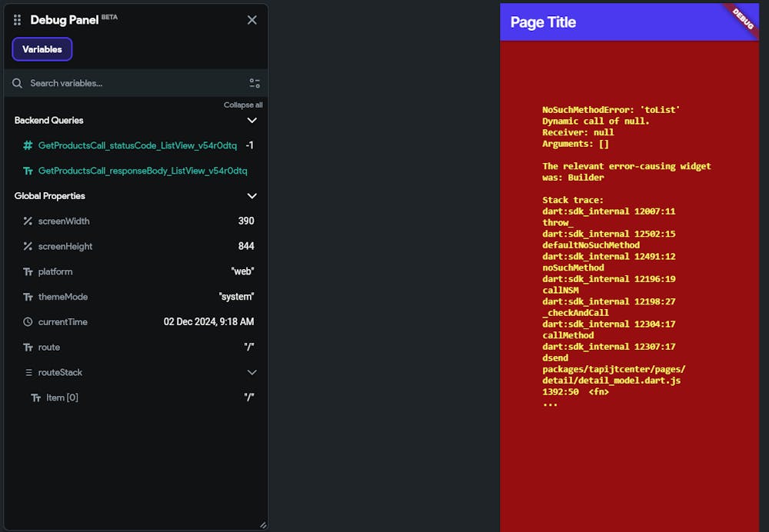Select GetProductsCall_responseBody_ListView_v54r0dtq variable
The image size is (769, 532).
click(143, 171)
